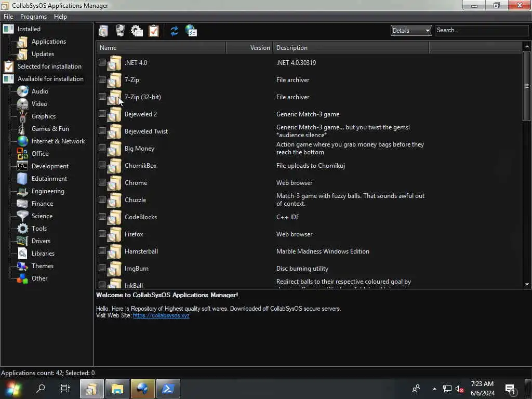Click the list scrollbar up arrow
Image resolution: width=532 pixels, height=399 pixels.
pyautogui.click(x=527, y=46)
